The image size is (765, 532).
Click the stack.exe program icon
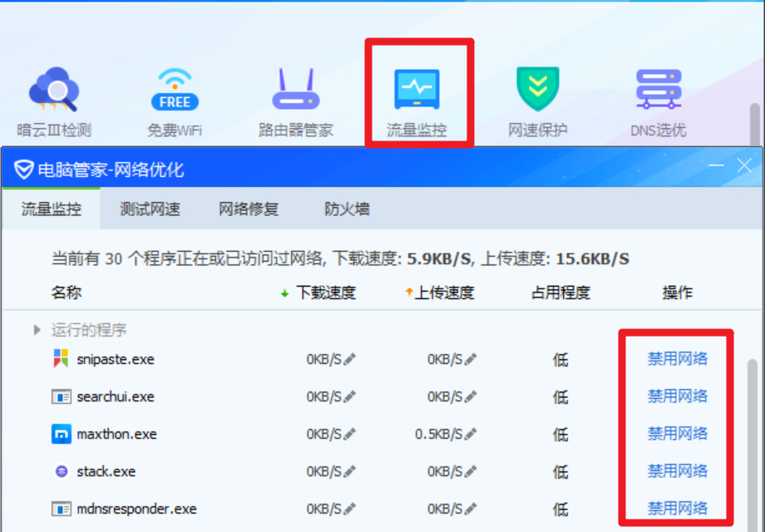point(62,471)
